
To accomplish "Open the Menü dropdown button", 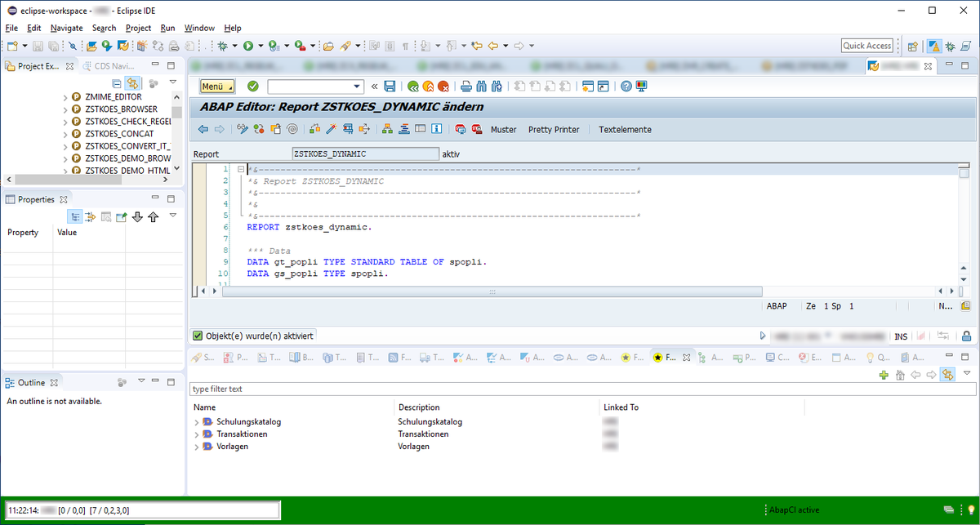I will 217,87.
